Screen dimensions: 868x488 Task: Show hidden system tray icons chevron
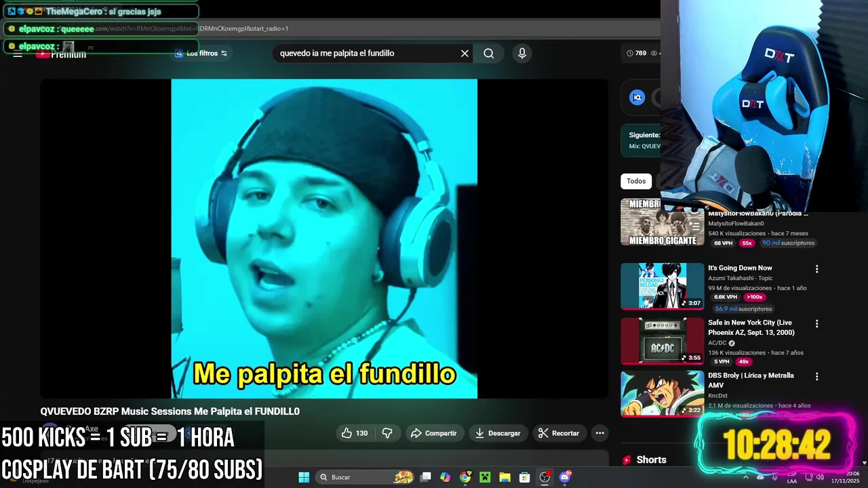pos(746,477)
